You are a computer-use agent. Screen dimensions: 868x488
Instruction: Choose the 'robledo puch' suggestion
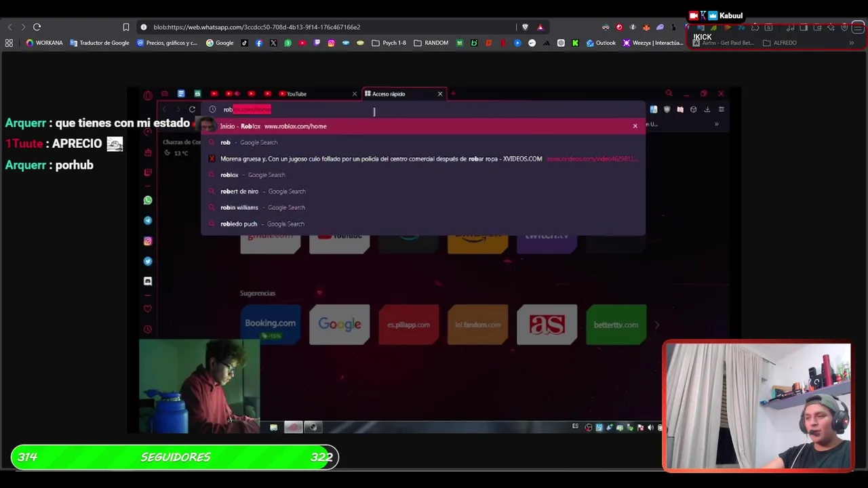tap(422, 224)
